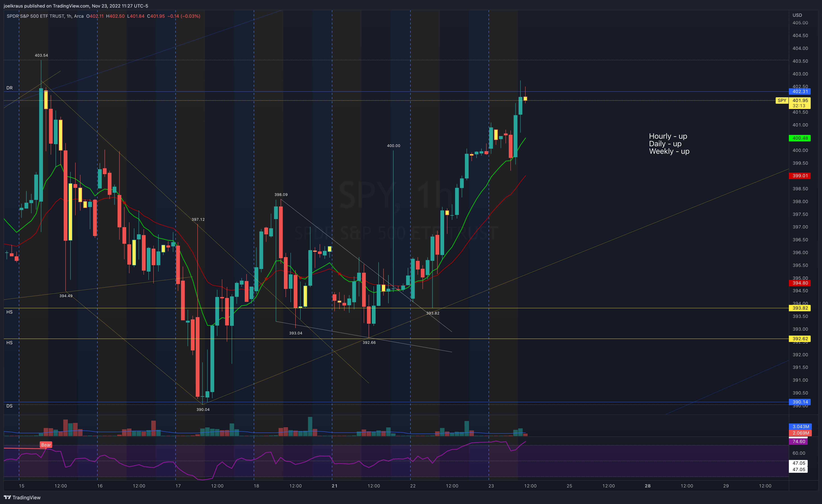Click the red Bear label on RSI

46,445
